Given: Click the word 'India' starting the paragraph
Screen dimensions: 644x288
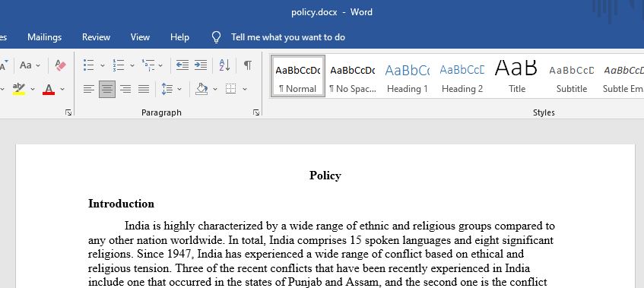Looking at the screenshot, I should [x=136, y=226].
